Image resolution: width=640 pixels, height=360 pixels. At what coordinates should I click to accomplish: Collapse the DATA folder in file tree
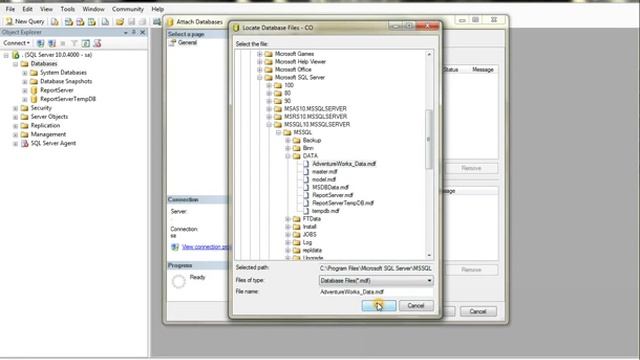pyautogui.click(x=288, y=156)
